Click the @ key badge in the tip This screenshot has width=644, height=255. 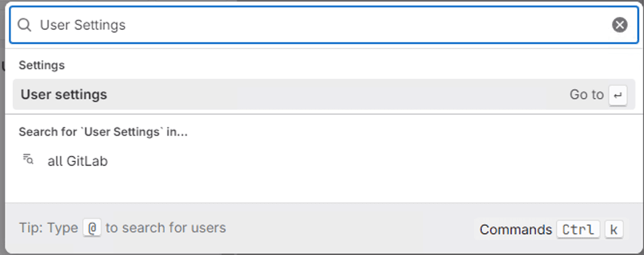[x=91, y=228]
